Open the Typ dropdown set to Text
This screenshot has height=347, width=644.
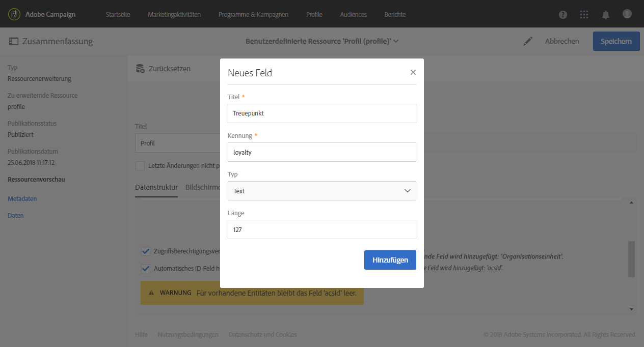click(x=321, y=191)
